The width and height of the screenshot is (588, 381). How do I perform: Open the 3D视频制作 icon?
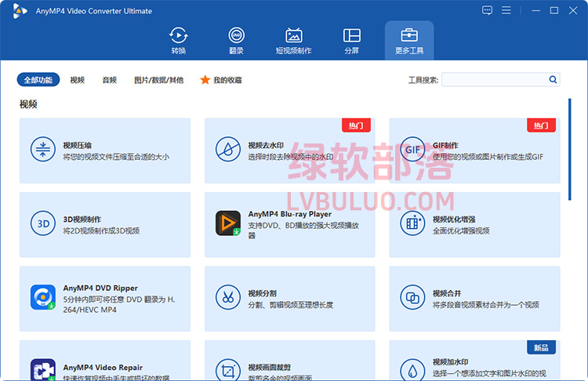coord(43,223)
